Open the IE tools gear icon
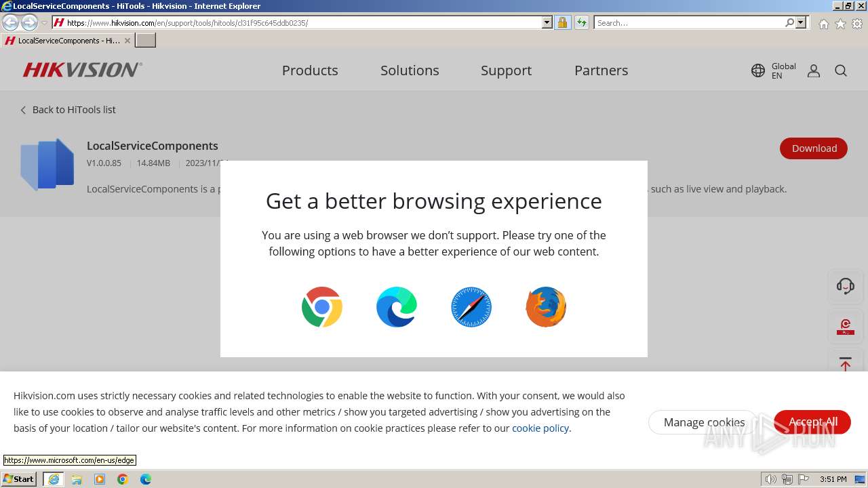This screenshot has width=868, height=488. [x=857, y=24]
